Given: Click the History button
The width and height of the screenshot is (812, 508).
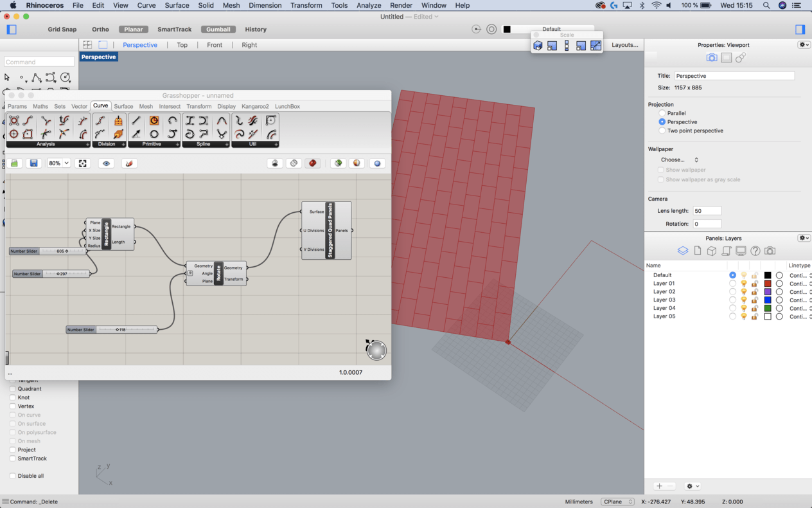Looking at the screenshot, I should coord(256,30).
